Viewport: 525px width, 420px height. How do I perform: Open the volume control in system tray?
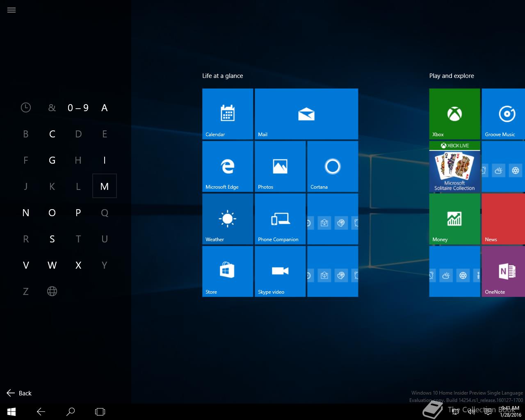pos(472,412)
